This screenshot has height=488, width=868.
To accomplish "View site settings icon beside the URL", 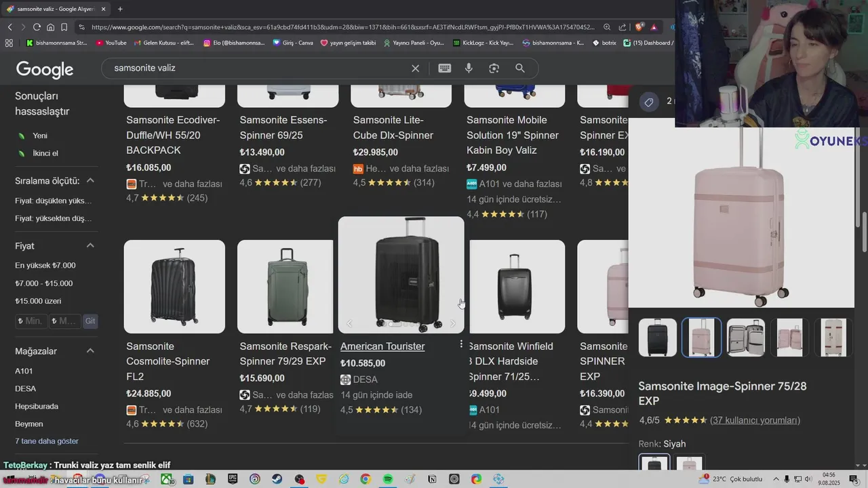I will tap(82, 27).
